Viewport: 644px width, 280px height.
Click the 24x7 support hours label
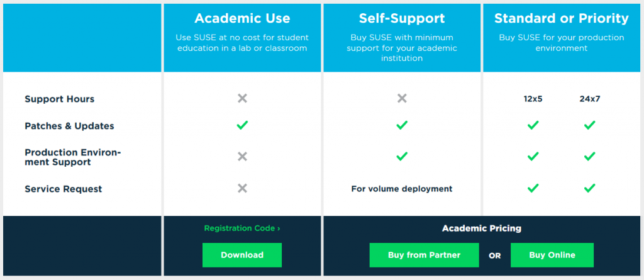coord(589,99)
